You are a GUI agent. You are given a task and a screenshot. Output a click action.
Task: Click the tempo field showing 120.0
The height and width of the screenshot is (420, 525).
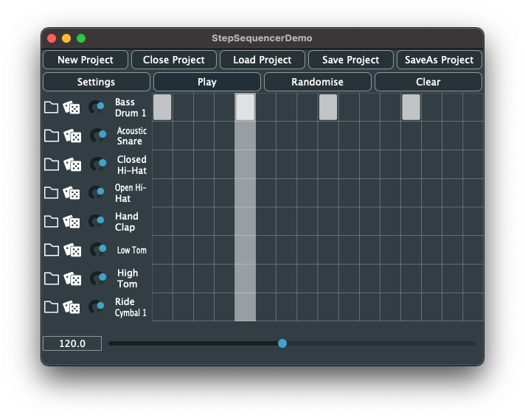click(72, 343)
